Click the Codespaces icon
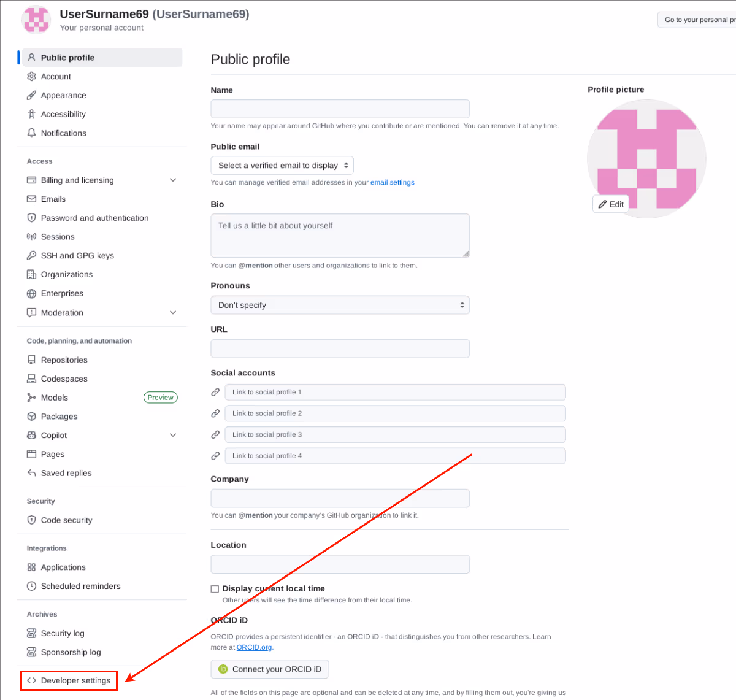 31,379
